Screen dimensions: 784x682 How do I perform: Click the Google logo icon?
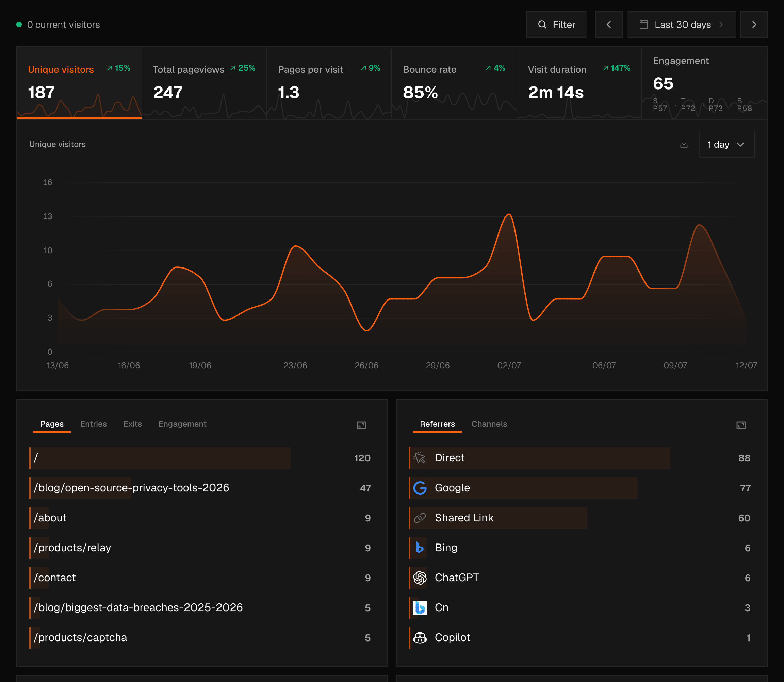[420, 488]
